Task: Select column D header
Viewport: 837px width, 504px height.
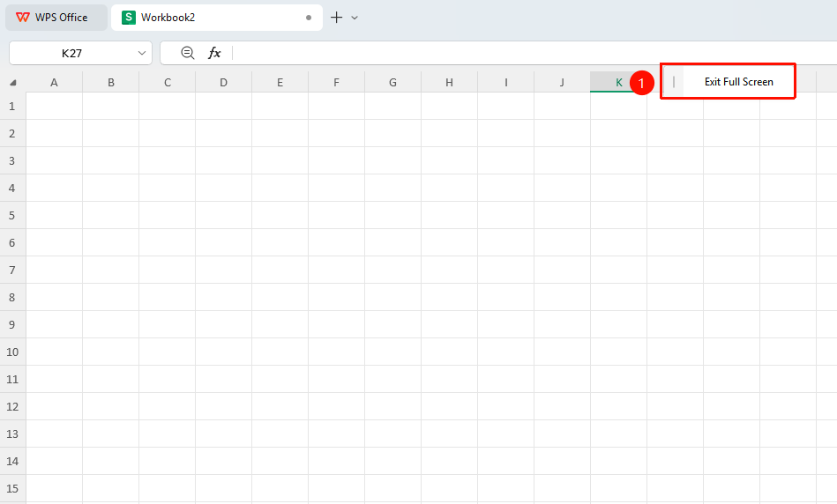Action: click(224, 82)
